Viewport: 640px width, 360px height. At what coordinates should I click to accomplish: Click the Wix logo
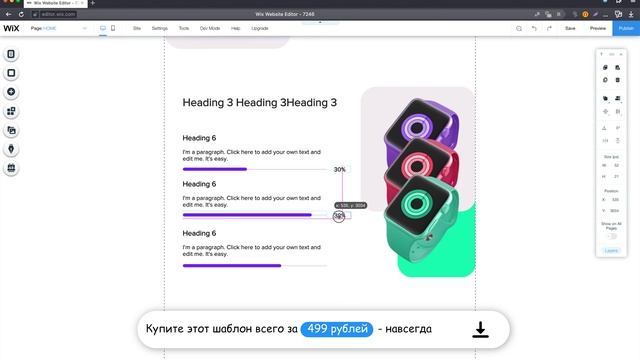coord(11,28)
